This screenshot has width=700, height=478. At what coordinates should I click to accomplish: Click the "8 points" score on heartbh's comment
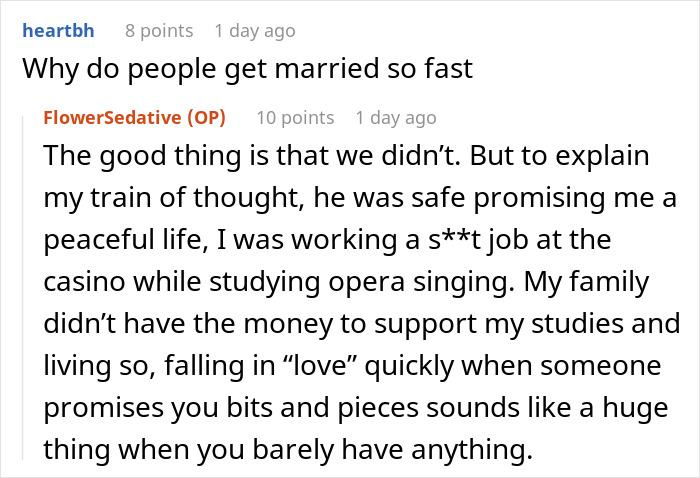click(159, 31)
